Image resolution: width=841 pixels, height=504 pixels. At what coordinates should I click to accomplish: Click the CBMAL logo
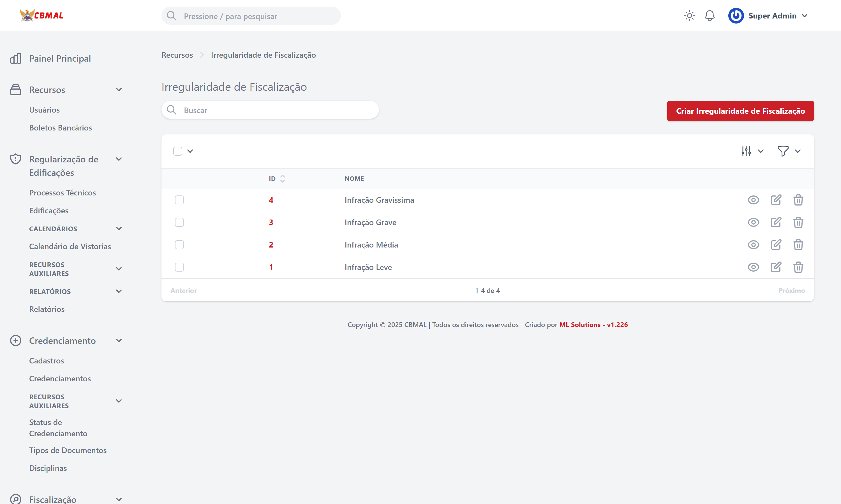click(x=41, y=16)
